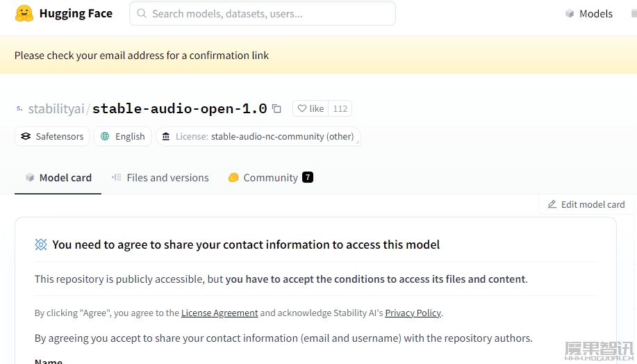The height and width of the screenshot is (364, 637).
Task: Open the License Agreement link
Action: 220,313
